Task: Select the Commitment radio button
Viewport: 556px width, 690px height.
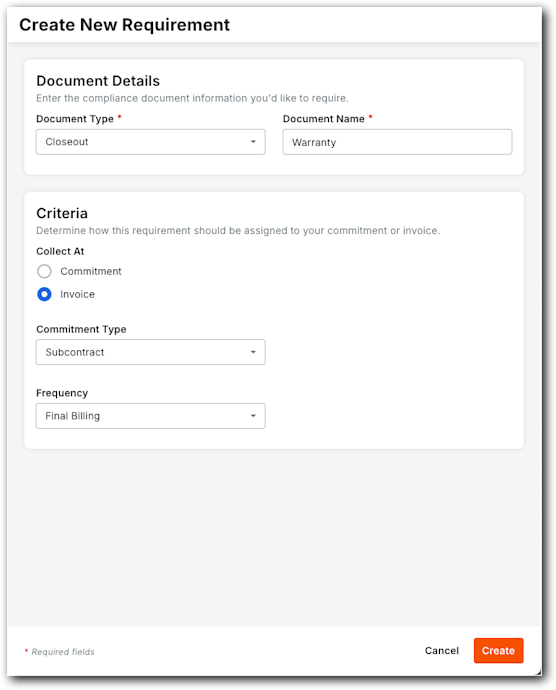Action: pos(44,271)
